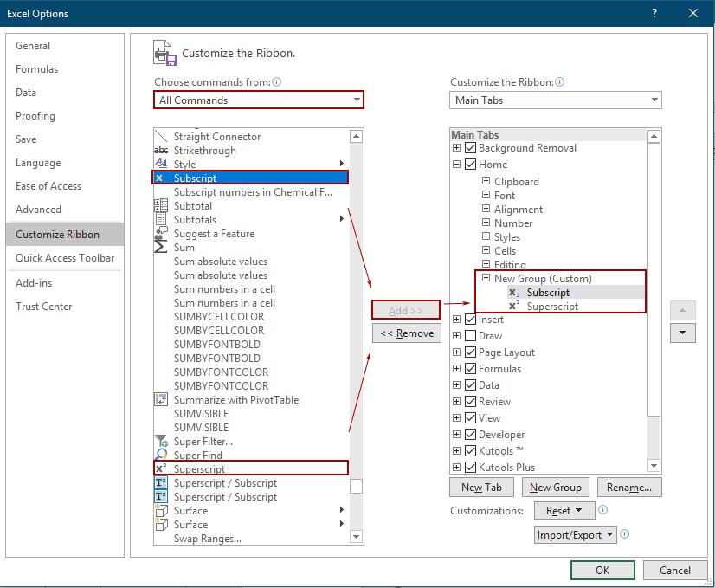Image resolution: width=715 pixels, height=588 pixels.
Task: Collapse the Home tab tree entry
Action: click(x=456, y=164)
